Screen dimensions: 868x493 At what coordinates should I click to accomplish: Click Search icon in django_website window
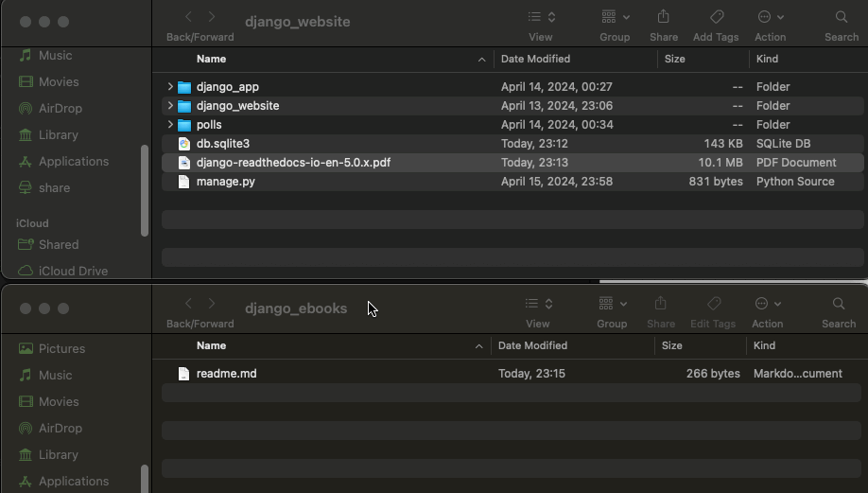tap(842, 17)
